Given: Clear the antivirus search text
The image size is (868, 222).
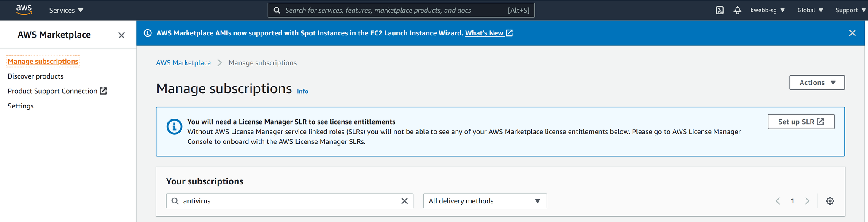Looking at the screenshot, I should (x=404, y=201).
